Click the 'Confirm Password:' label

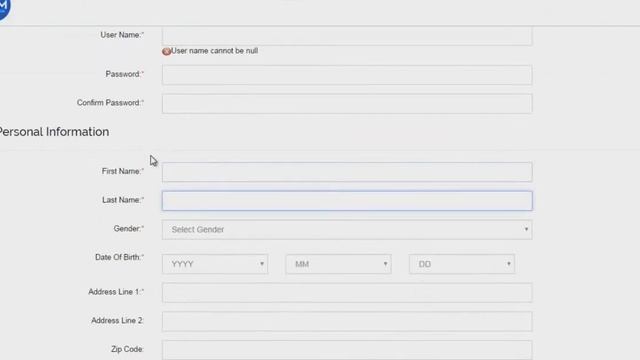point(110,103)
